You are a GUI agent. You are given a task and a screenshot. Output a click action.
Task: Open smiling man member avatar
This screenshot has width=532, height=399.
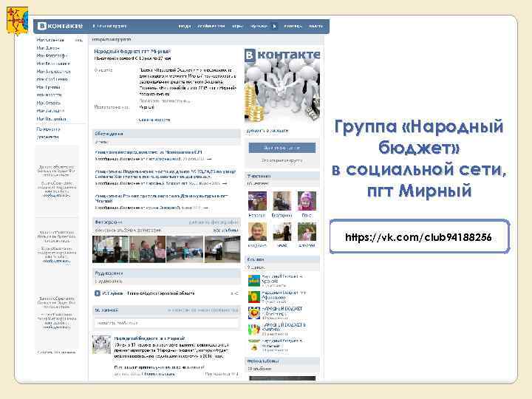(257, 232)
